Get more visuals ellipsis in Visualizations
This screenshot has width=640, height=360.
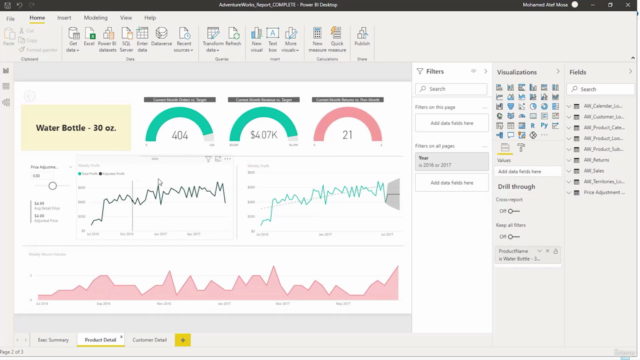pos(544,135)
